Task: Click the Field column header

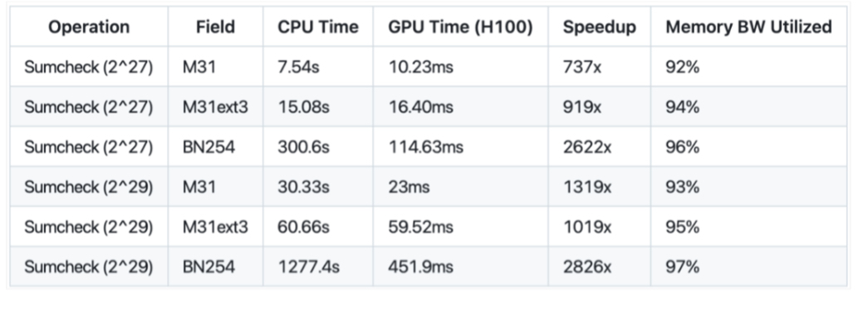Action: coord(215,27)
